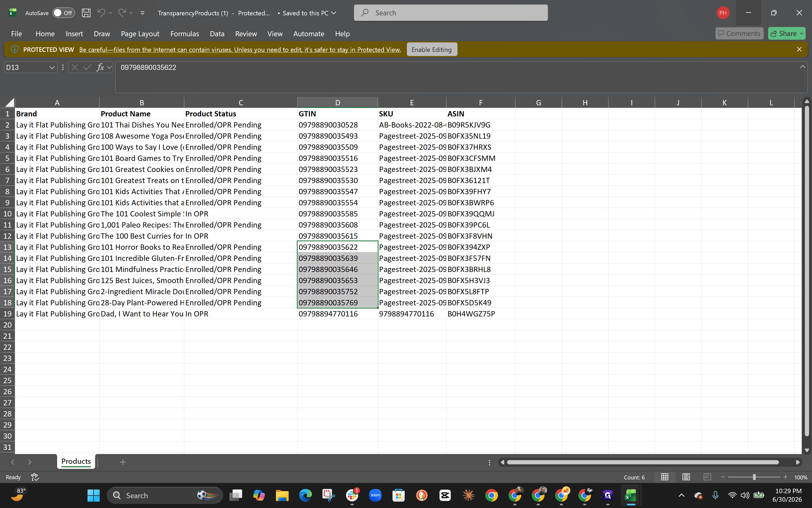Open the Data ribbon tab
The image size is (812, 508).
tap(217, 34)
